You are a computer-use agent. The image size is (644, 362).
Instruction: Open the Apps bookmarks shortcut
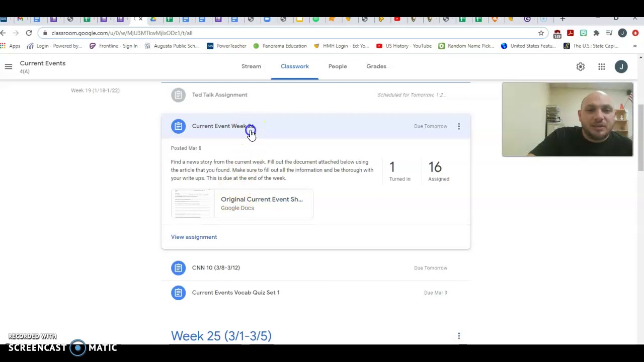(11, 46)
